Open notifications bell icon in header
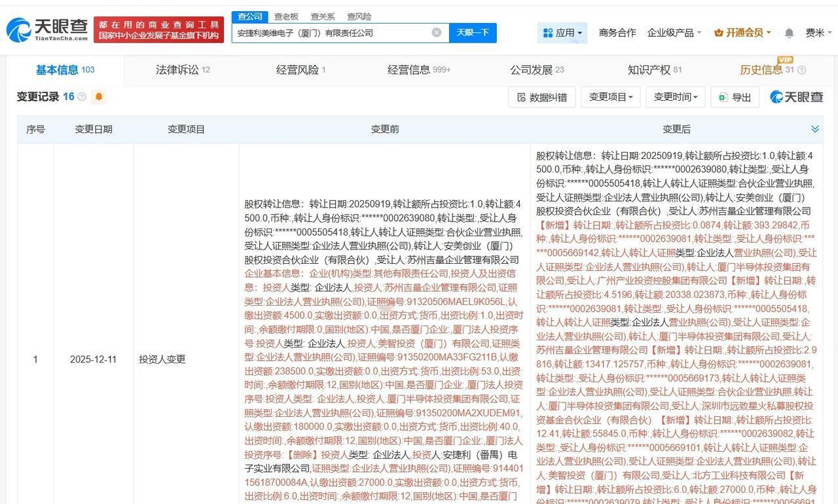Viewport: 838px width, 504px height. click(789, 33)
